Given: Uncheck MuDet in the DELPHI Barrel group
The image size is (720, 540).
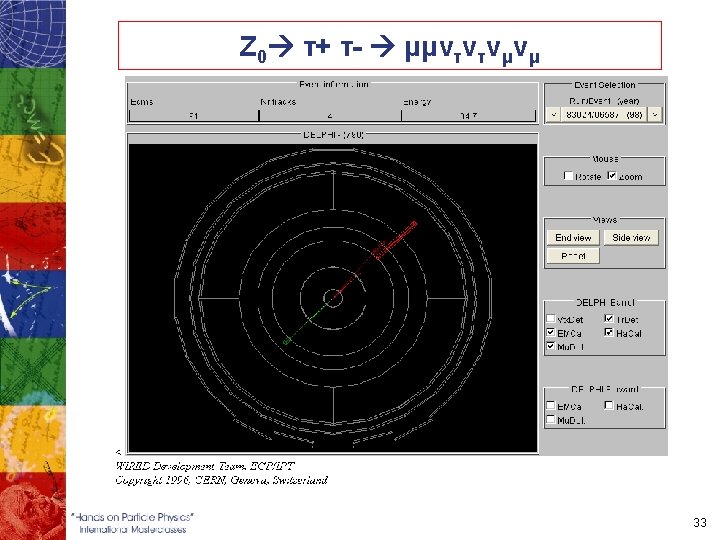Looking at the screenshot, I should click(x=551, y=346).
